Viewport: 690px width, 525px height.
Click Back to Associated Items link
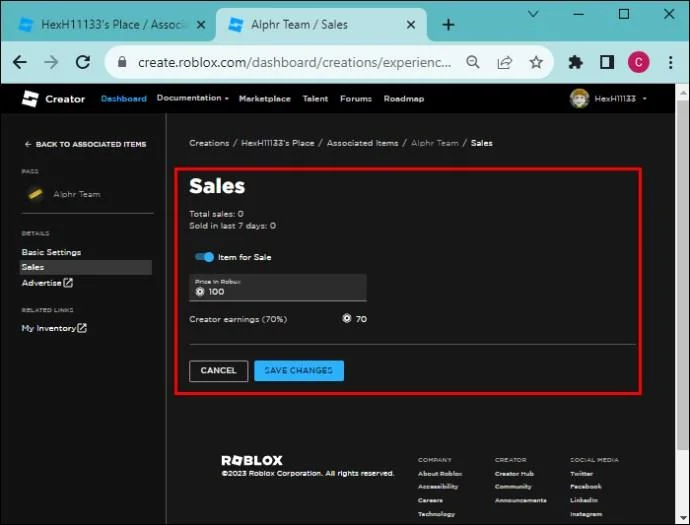[85, 144]
